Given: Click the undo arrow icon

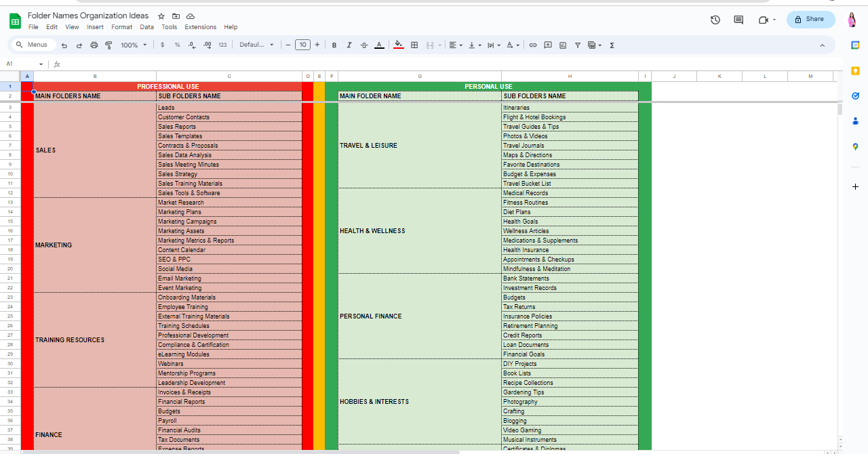Looking at the screenshot, I should (x=64, y=45).
